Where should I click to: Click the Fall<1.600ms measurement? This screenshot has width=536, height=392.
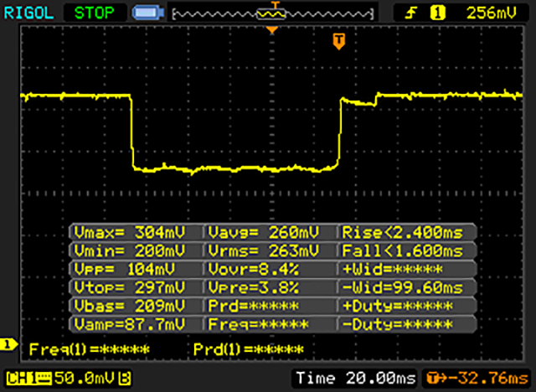[x=402, y=251]
